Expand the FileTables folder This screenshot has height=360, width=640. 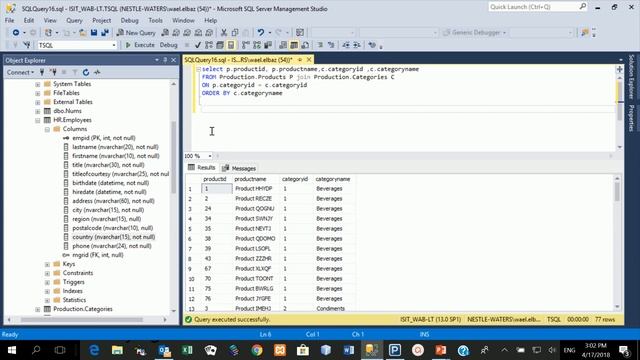pos(38,93)
